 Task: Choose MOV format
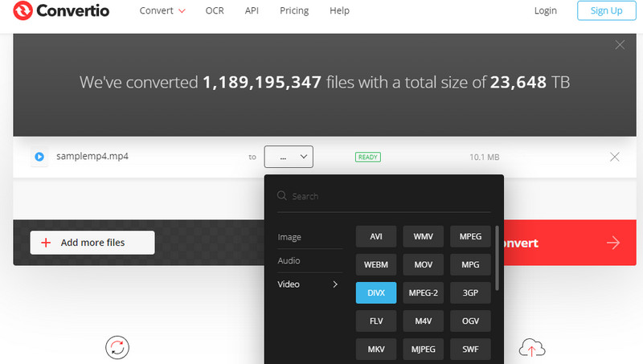click(424, 265)
